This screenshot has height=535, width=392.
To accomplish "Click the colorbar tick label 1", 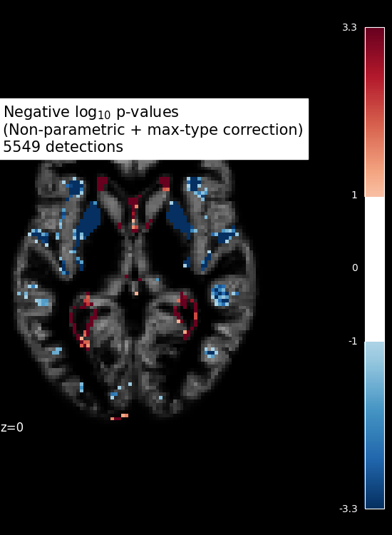I will tap(354, 195).
